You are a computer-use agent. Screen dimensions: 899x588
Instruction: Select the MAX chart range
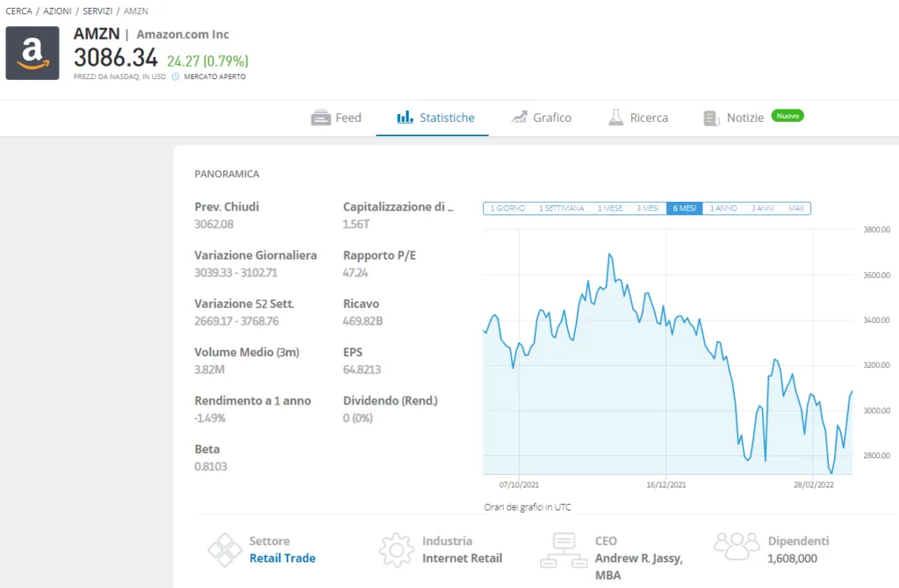pos(795,208)
